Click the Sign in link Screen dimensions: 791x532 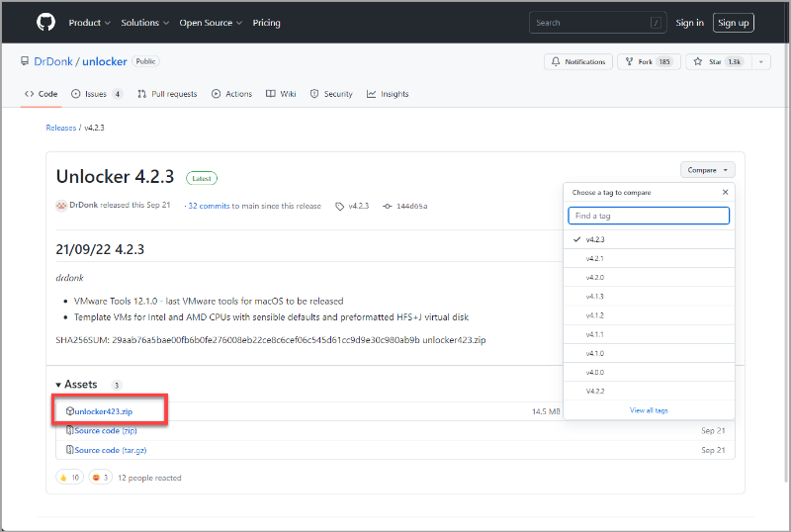point(689,23)
